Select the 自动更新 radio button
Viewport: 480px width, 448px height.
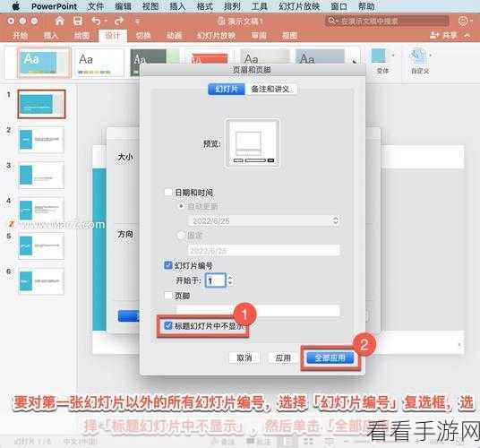click(181, 206)
